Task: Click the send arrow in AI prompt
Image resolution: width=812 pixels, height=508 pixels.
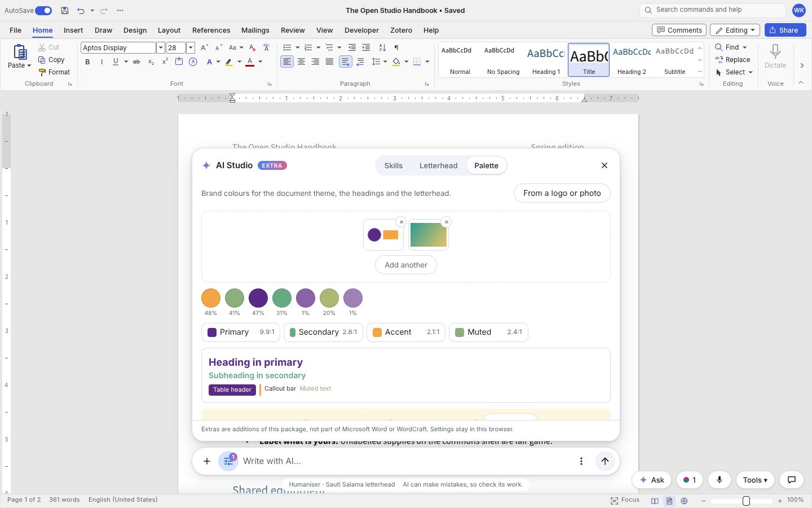Action: point(605,461)
